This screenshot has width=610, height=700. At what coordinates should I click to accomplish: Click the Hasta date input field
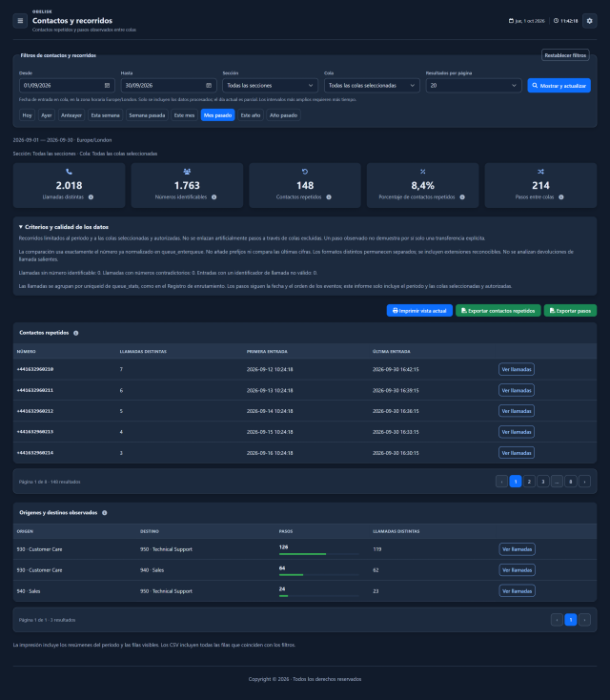coord(169,85)
